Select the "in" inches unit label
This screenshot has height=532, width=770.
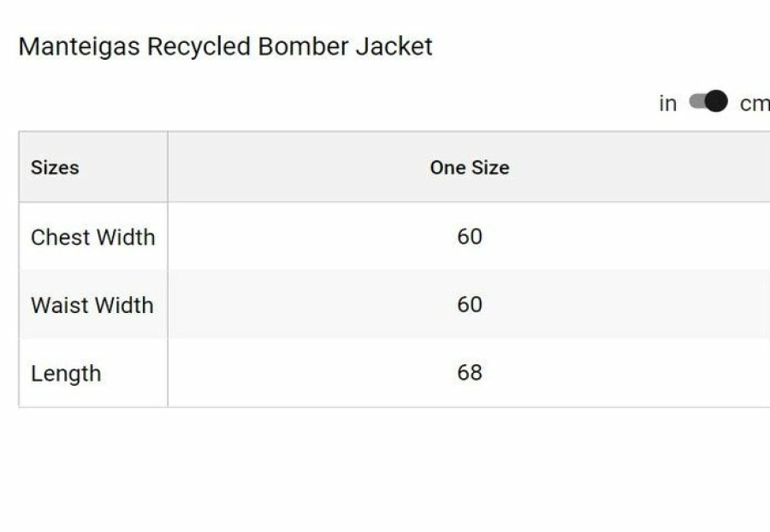pos(668,103)
